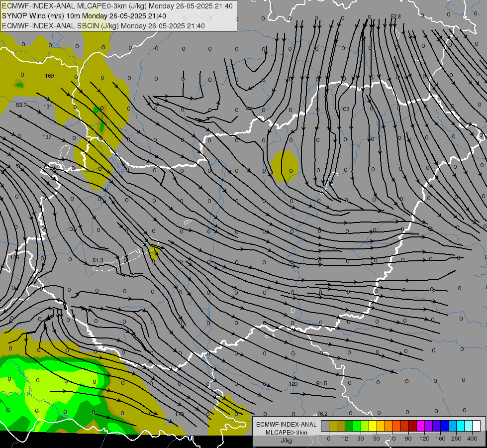Screen dimensions: 487x448
Task: Click the map value '91.5'
Action: [321, 383]
